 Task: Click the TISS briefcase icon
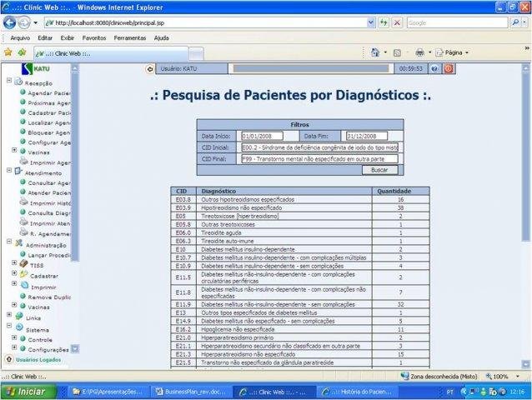tap(23, 263)
